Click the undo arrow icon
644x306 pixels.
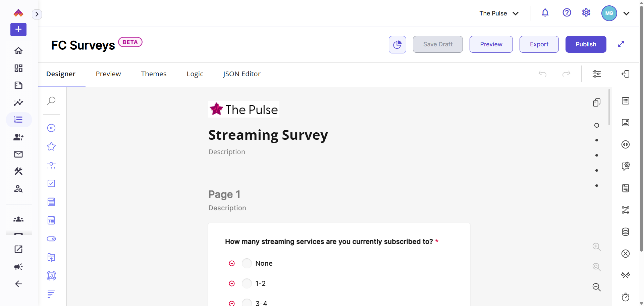(x=542, y=74)
